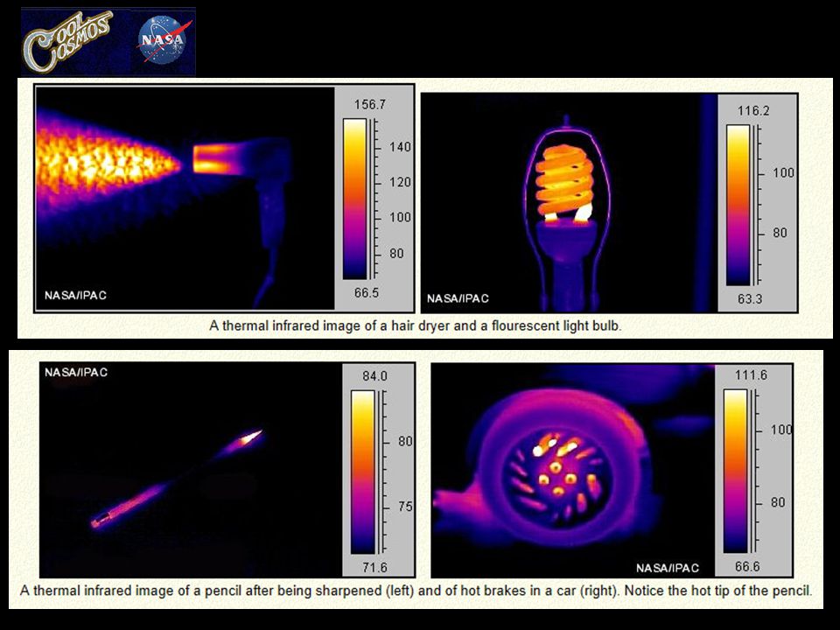Click the hot air plume from hair dryer
The image size is (840, 630).
coord(107,164)
